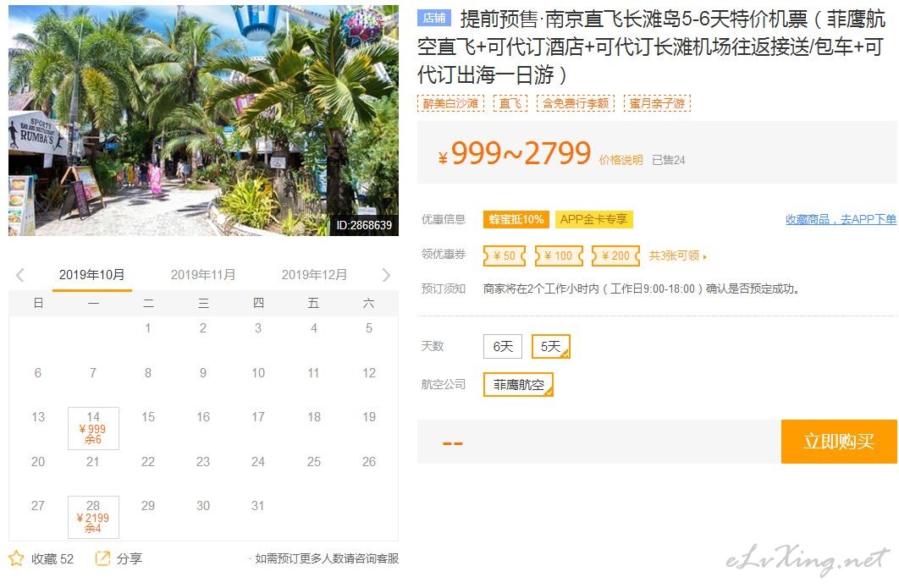The image size is (899, 588).
Task: Click the share icon beside 分享
Action: [102, 558]
